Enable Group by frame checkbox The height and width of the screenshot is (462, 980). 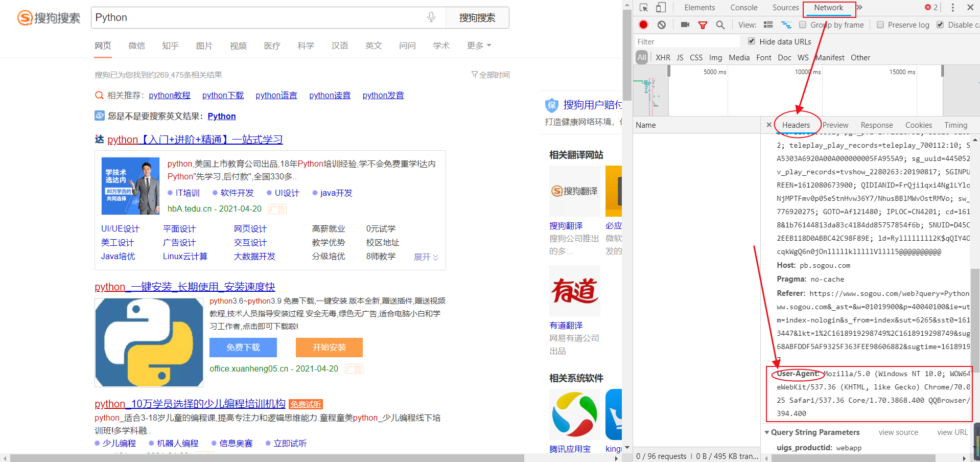pyautogui.click(x=803, y=25)
